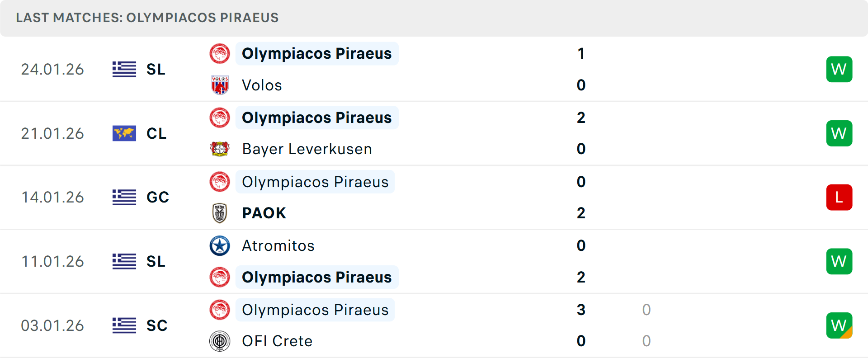Click the Bayer Leverkusen team name
This screenshot has width=868, height=358.
[307, 149]
